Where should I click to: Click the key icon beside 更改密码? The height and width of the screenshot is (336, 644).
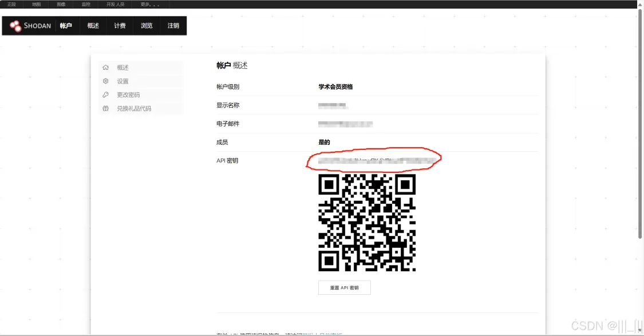click(x=105, y=95)
